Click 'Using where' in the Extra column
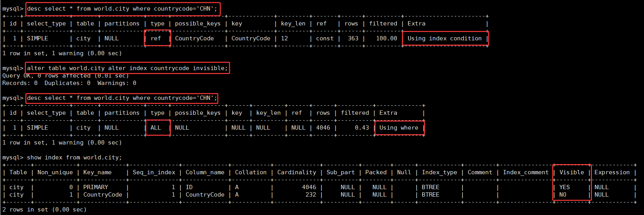 pos(399,128)
